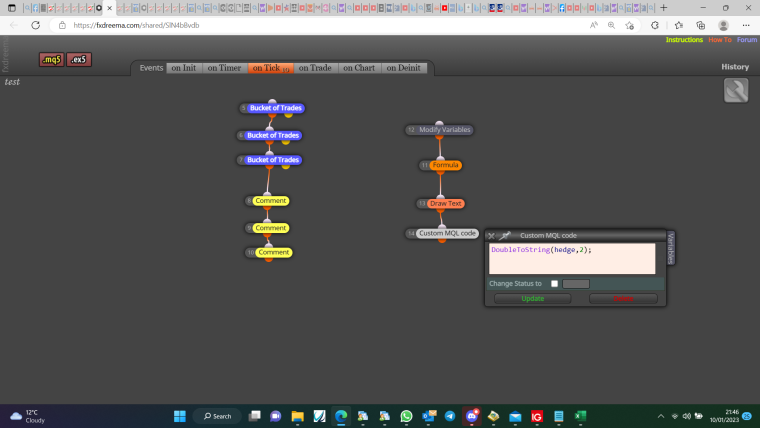The width and height of the screenshot is (760, 428).
Task: Click the browser address bar
Action: 320,25
